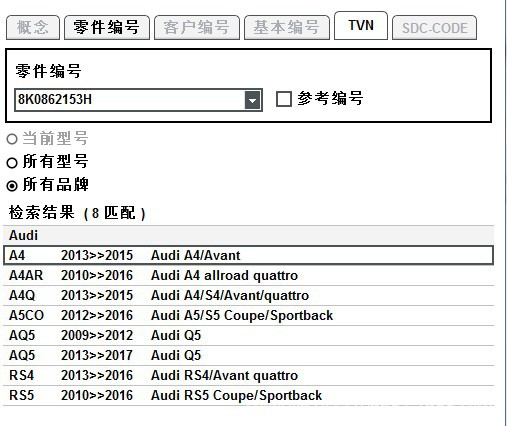Open the 基本编号 tab

pyautogui.click(x=287, y=27)
